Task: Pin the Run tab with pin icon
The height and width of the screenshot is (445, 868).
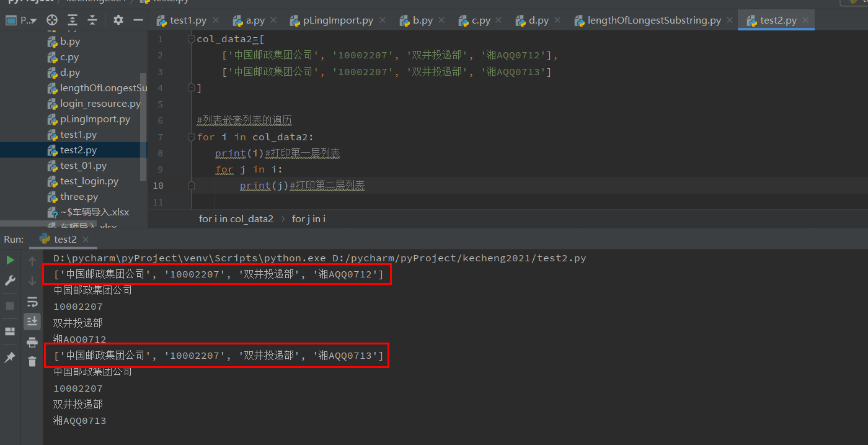Action: (x=10, y=357)
